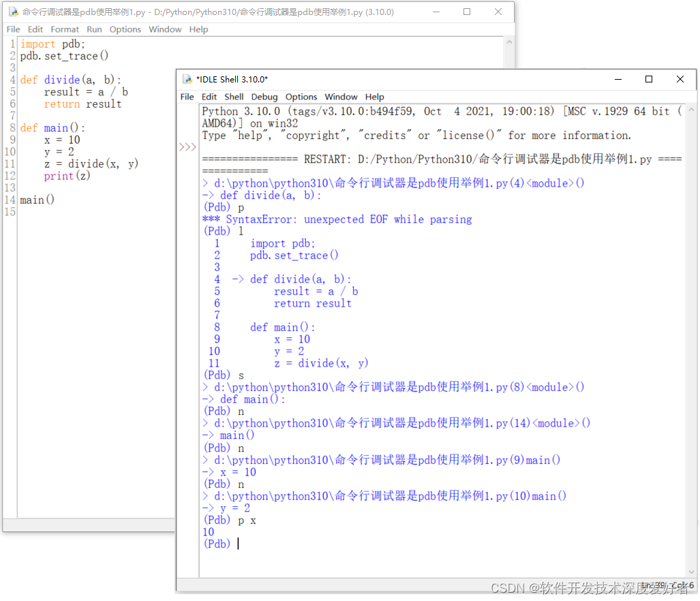700x601 pixels.
Task: Open the Options menu in IDLE Shell
Action: click(301, 97)
